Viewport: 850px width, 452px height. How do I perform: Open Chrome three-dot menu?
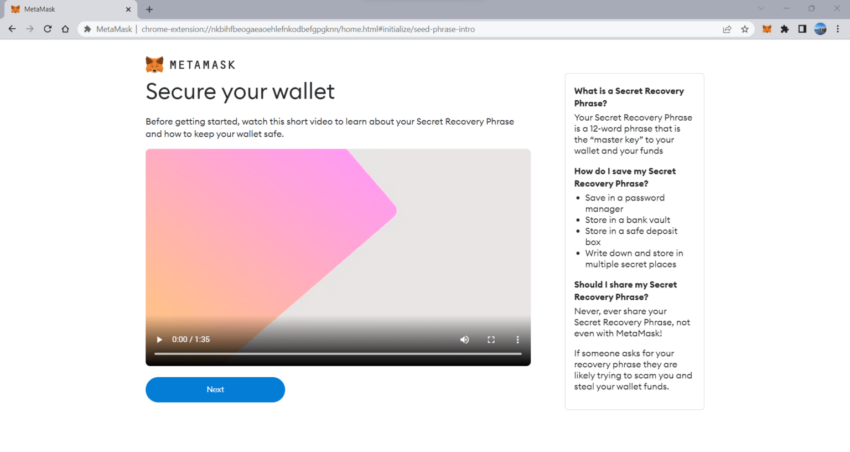[x=838, y=29]
